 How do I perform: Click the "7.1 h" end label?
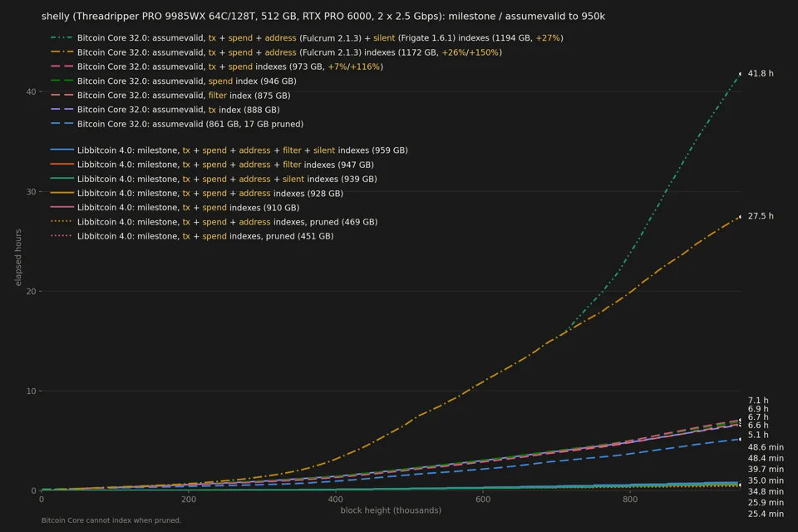click(x=758, y=400)
